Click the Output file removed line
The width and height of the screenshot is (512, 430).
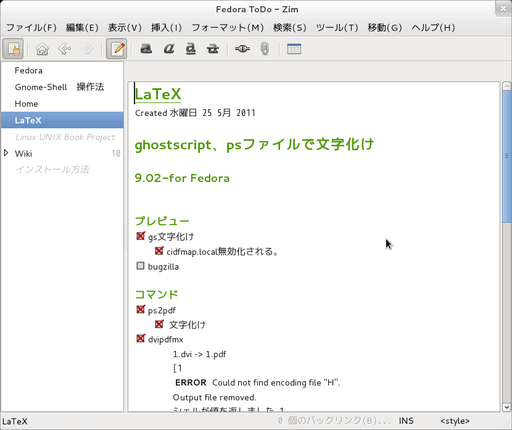pyautogui.click(x=214, y=397)
